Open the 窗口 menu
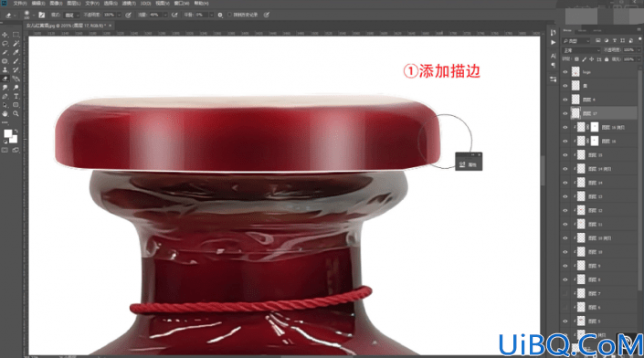644x358 pixels. 181,4
